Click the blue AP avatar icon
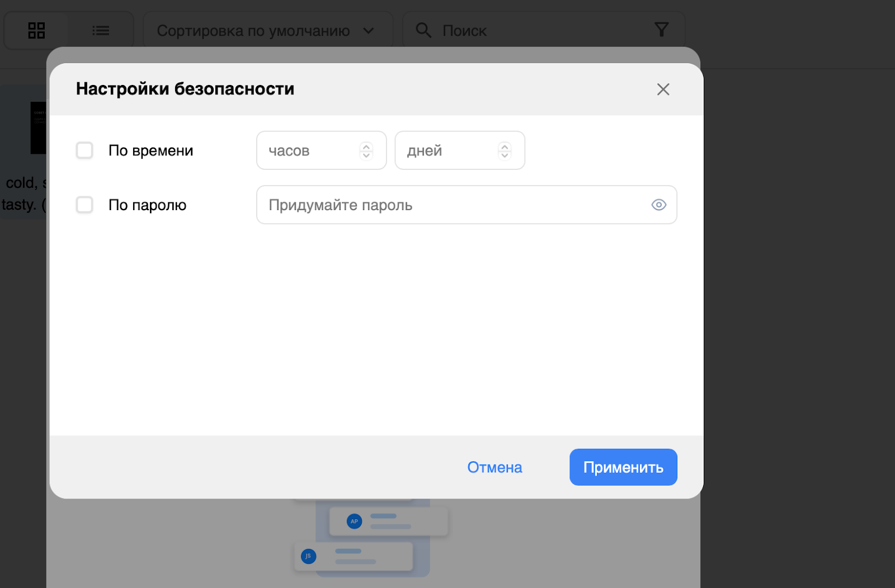This screenshot has width=895, height=588. click(x=354, y=521)
